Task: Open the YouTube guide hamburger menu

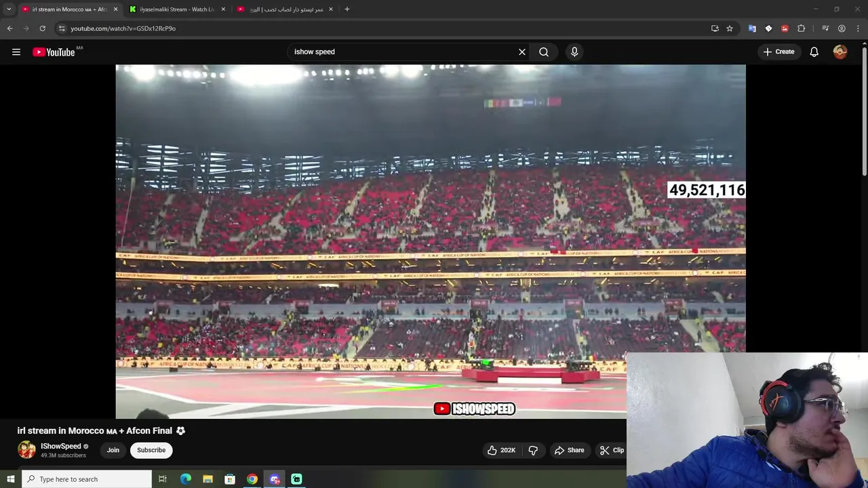Action: click(x=16, y=52)
